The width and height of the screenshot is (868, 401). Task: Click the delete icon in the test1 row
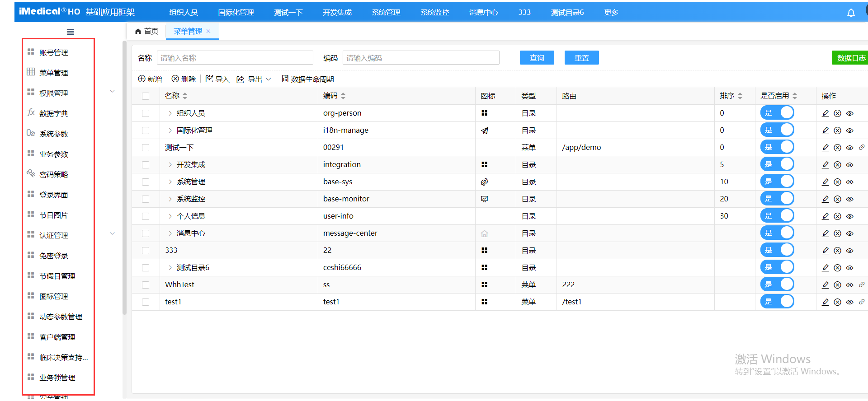(x=837, y=302)
